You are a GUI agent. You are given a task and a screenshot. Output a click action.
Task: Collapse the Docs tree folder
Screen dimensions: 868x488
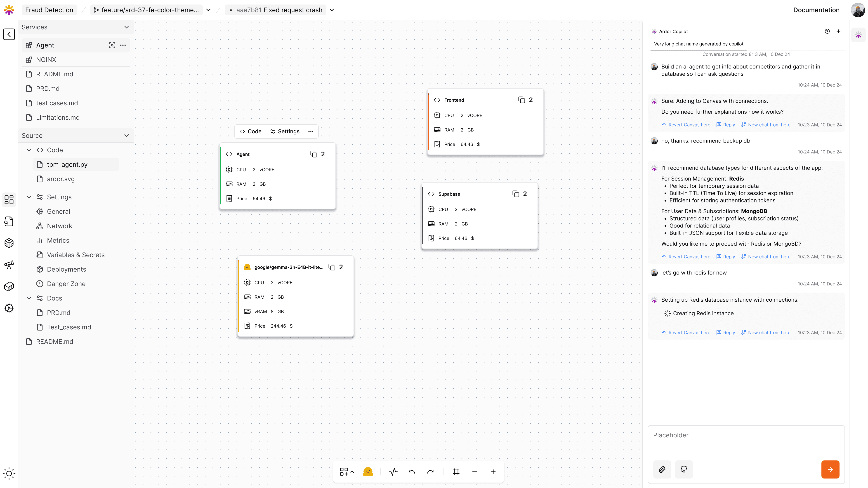coord(29,298)
